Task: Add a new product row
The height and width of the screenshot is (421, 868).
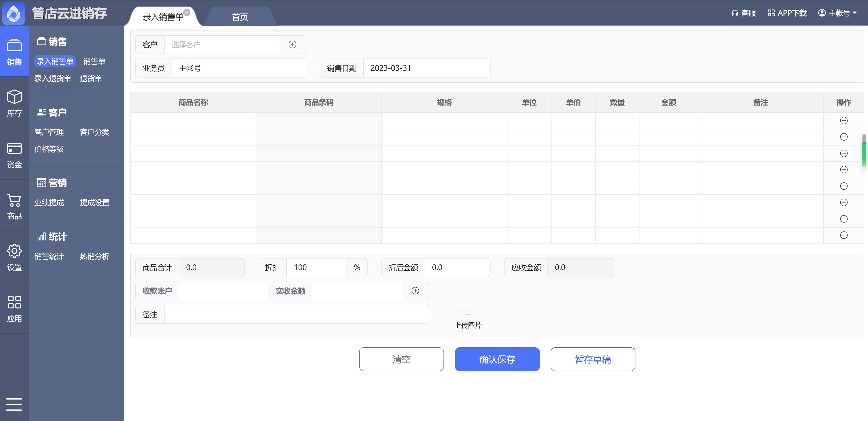Action: click(843, 235)
